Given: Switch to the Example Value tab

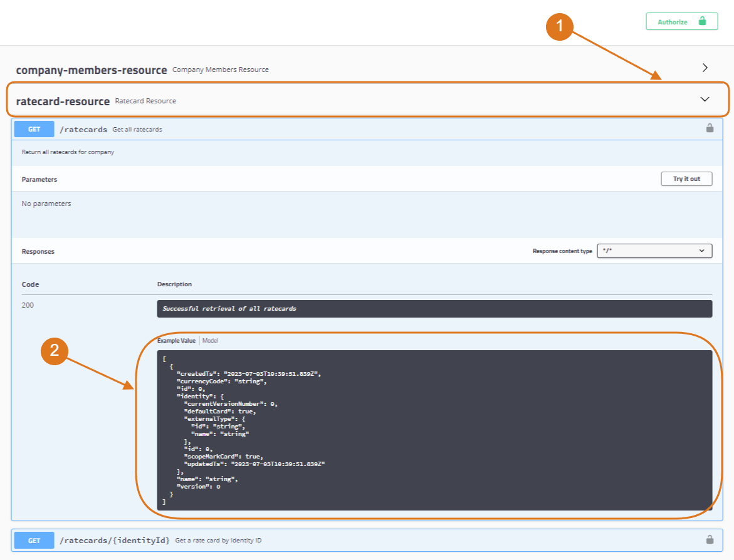Looking at the screenshot, I should point(177,341).
